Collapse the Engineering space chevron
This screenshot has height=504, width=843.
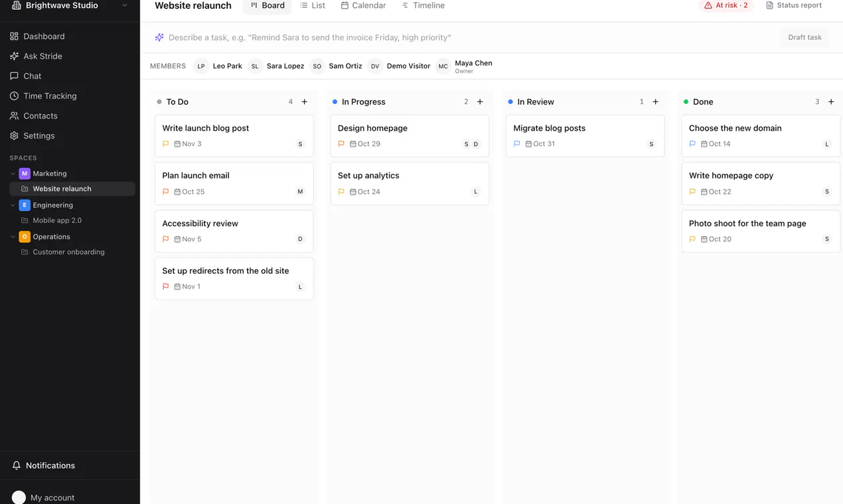click(13, 206)
